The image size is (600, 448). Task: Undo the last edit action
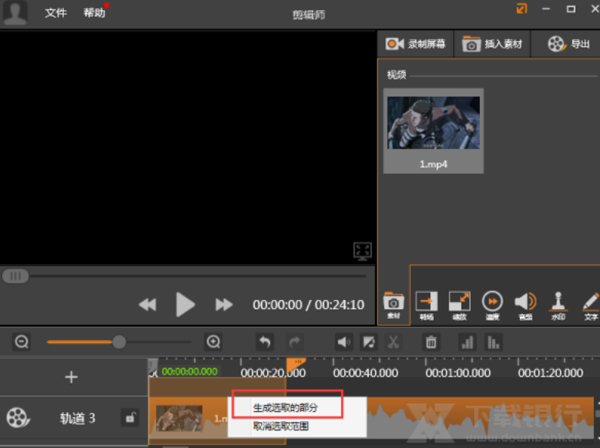264,342
